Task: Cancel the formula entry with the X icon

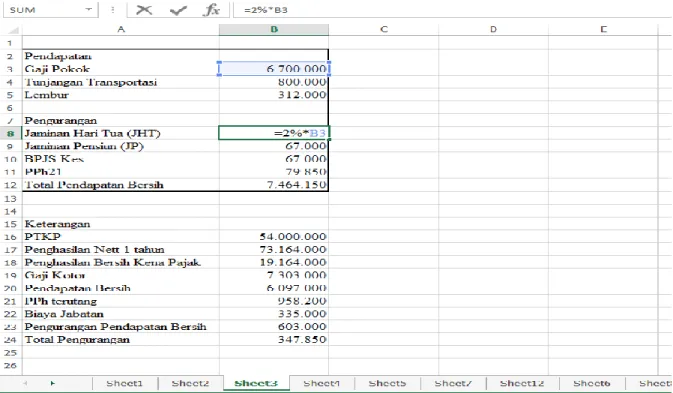Action: [x=144, y=9]
